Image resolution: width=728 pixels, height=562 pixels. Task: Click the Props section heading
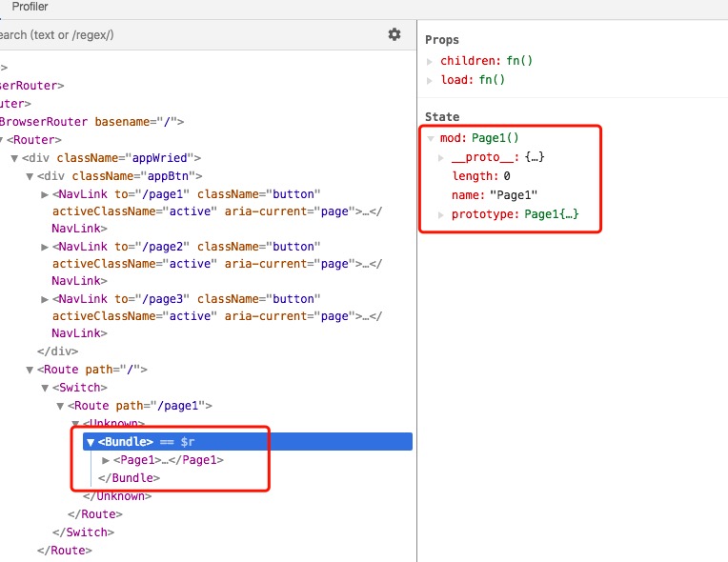coord(442,40)
